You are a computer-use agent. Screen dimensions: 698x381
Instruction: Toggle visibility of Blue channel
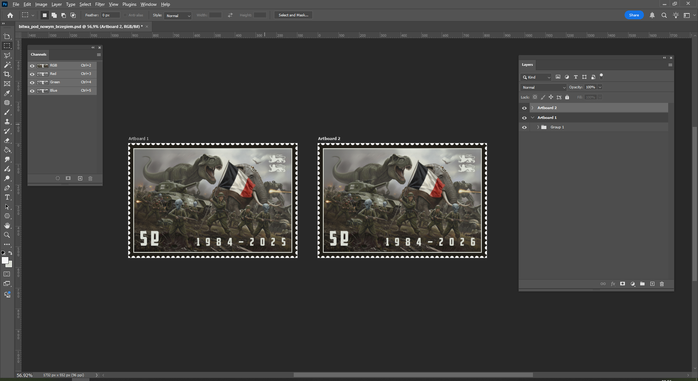point(32,91)
